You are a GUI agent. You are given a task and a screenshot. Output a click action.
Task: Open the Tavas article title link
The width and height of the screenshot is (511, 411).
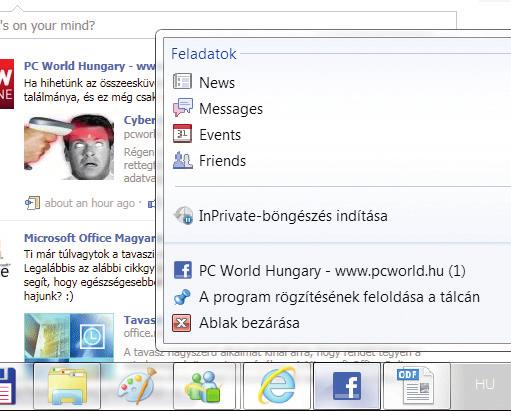click(x=140, y=320)
